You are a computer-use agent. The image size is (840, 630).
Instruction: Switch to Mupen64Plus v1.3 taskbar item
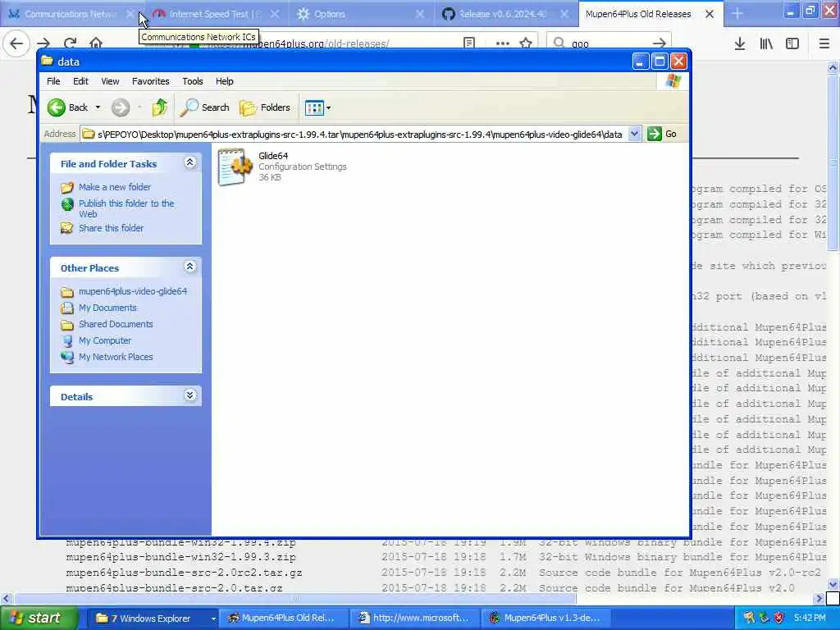(546, 619)
